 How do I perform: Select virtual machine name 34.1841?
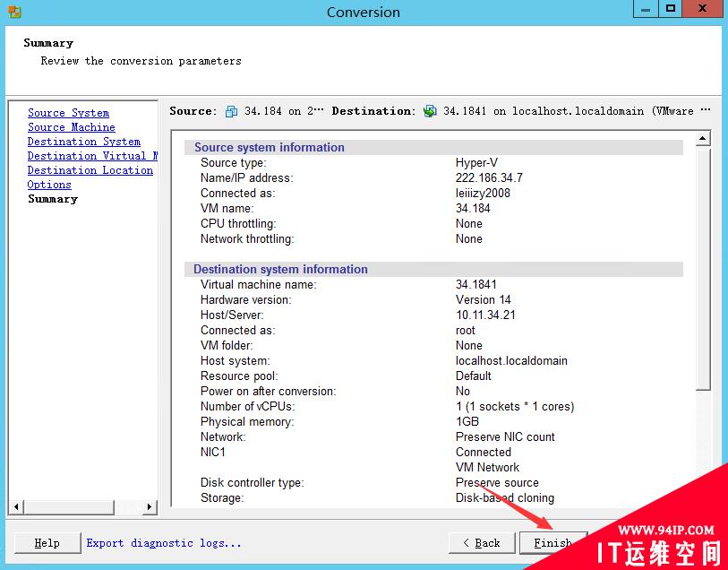tap(475, 285)
